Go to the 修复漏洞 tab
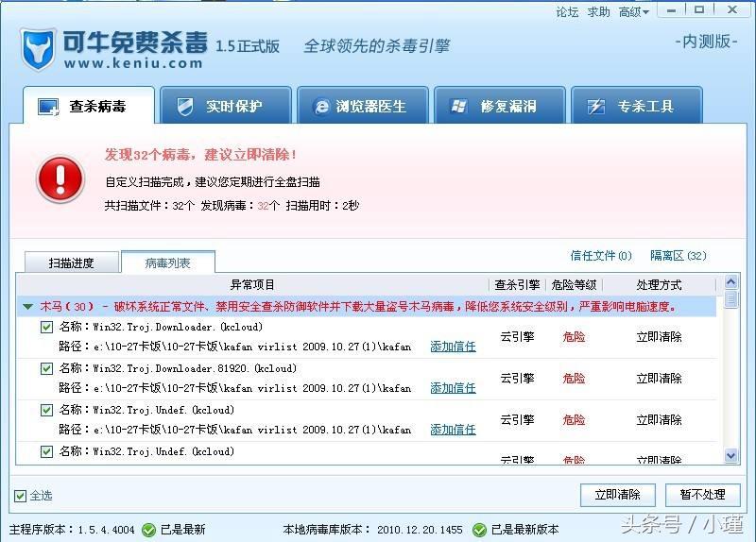The image size is (756, 542). 500,106
